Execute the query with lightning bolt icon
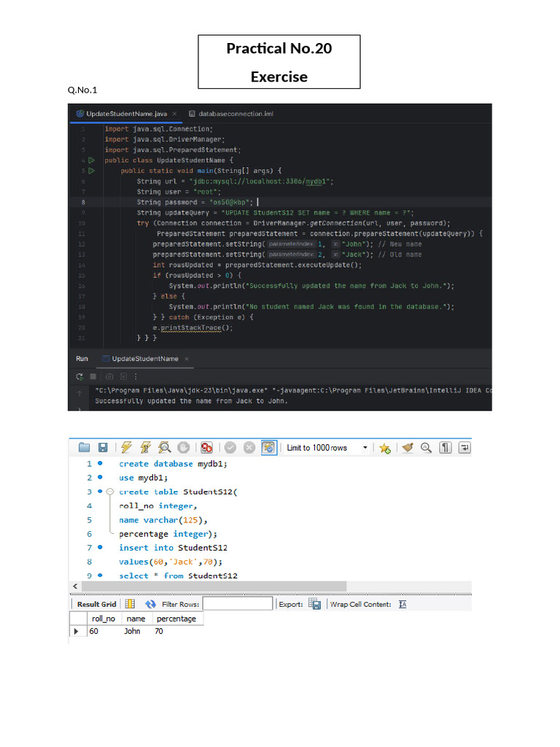560x747 pixels. coord(126,448)
